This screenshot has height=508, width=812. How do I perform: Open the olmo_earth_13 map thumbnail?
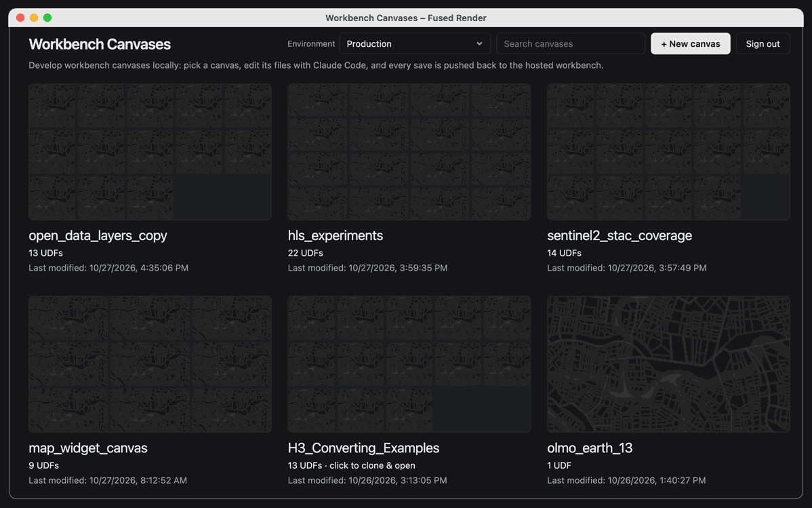pyautogui.click(x=668, y=364)
